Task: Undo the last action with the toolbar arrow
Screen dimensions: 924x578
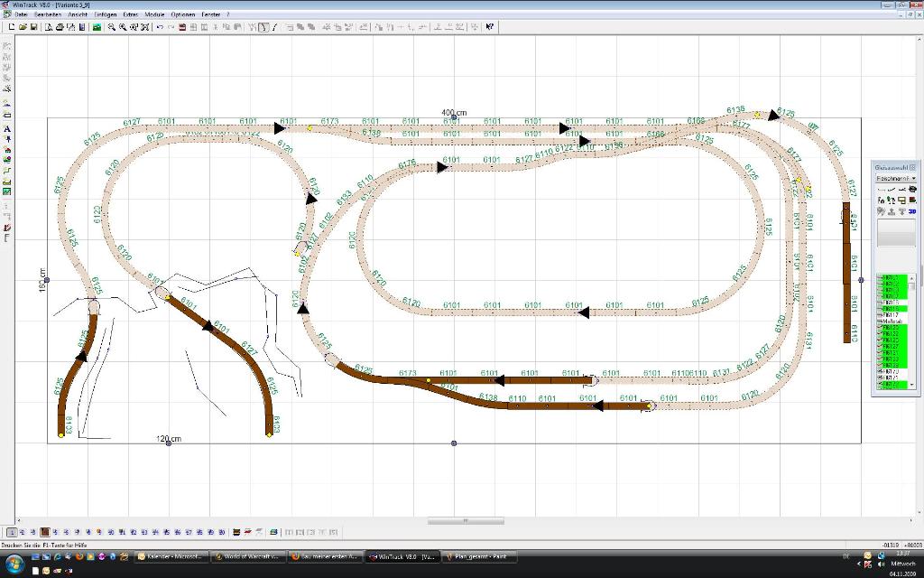Action: pyautogui.click(x=160, y=27)
